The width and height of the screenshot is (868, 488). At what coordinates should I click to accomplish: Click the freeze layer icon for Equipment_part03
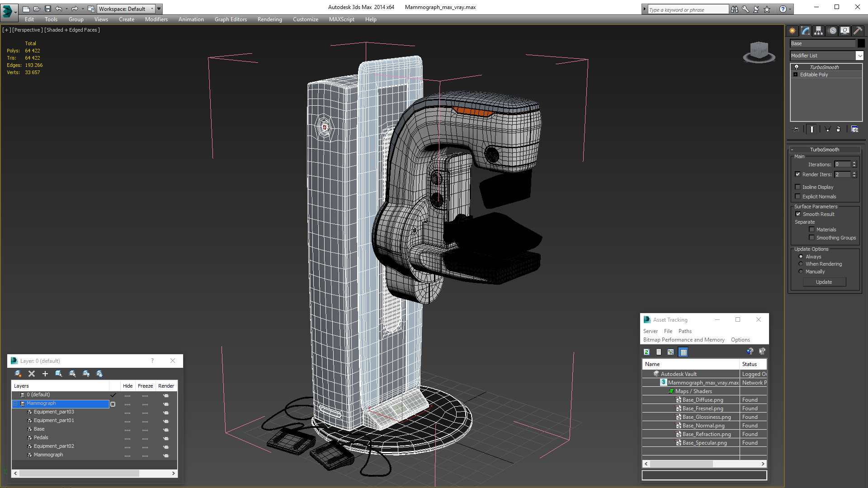(146, 412)
